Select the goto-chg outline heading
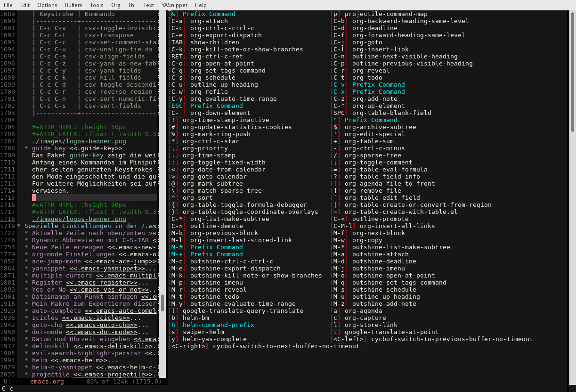This screenshot has width=576, height=392. pyautogui.click(x=47, y=325)
